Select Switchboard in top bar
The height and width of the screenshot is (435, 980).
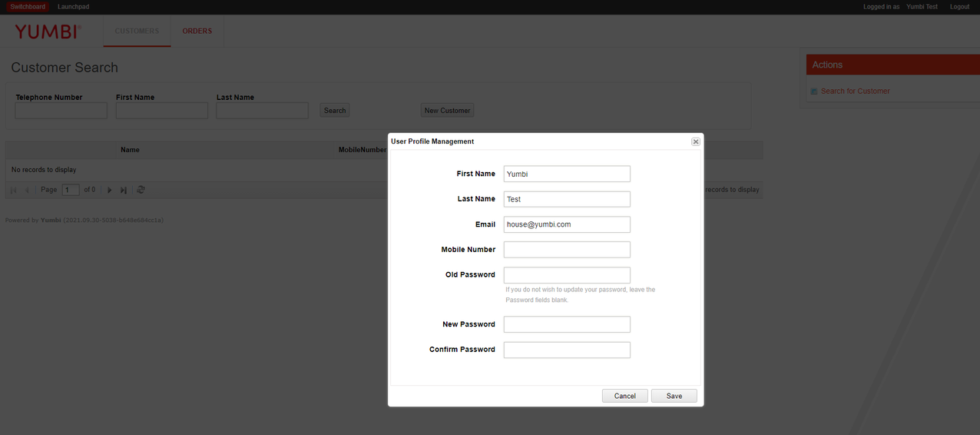click(28, 7)
